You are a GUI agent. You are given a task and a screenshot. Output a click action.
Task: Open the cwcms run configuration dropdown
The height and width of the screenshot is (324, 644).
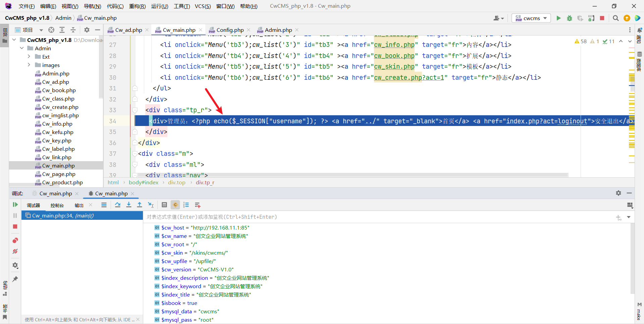(531, 18)
